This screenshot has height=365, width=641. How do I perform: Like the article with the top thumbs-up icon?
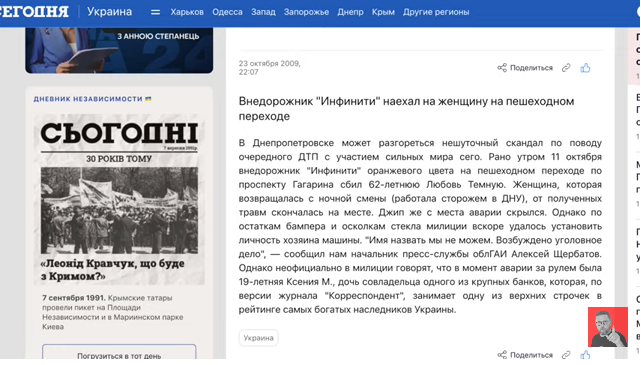pyautogui.click(x=585, y=68)
